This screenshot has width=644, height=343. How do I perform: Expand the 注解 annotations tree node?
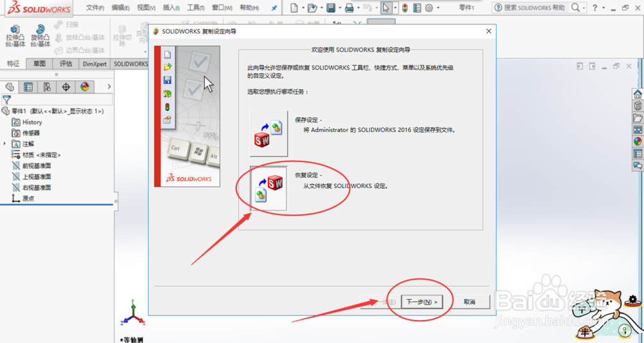[x=5, y=144]
